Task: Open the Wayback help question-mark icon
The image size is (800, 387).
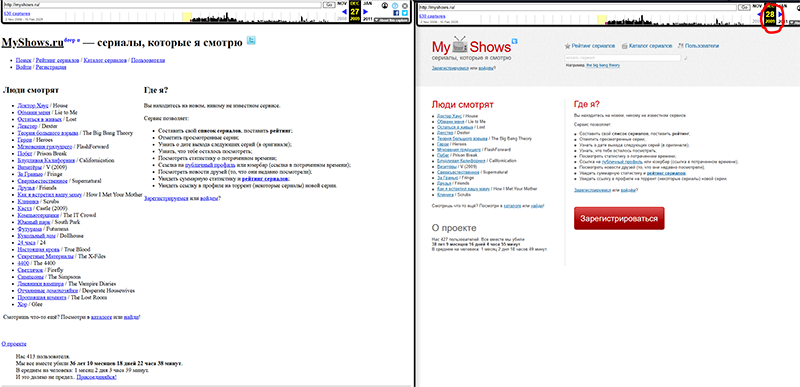Action: [x=395, y=6]
